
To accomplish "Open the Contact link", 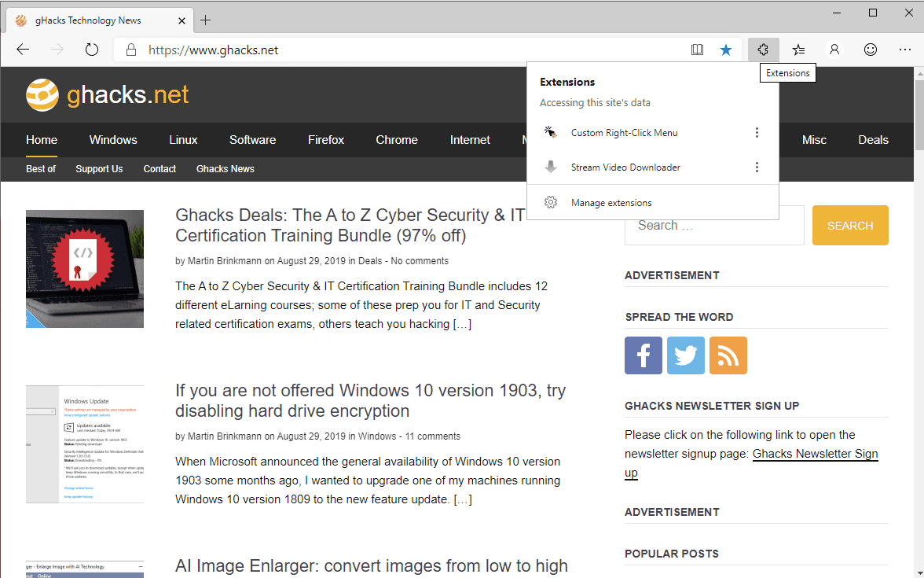I will pyautogui.click(x=159, y=168).
